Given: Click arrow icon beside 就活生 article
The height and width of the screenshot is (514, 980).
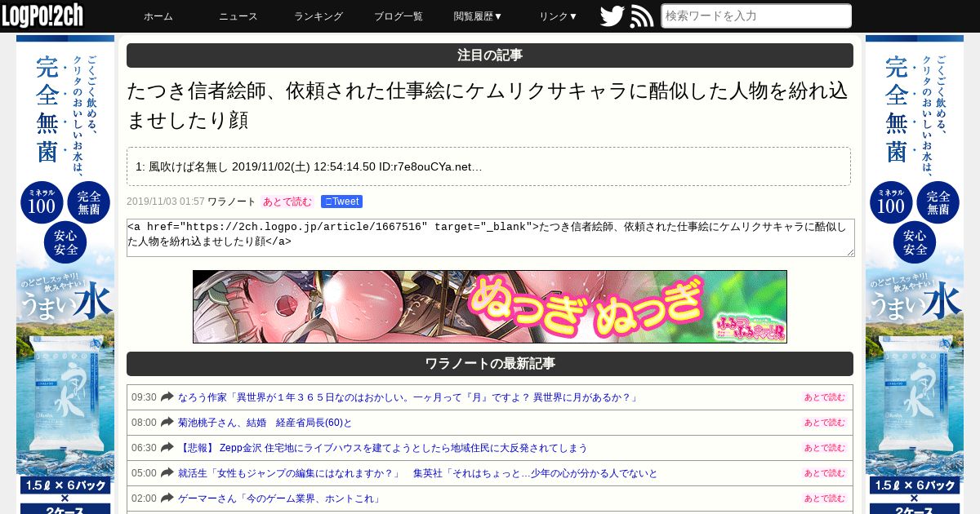Looking at the screenshot, I should pos(167,473).
